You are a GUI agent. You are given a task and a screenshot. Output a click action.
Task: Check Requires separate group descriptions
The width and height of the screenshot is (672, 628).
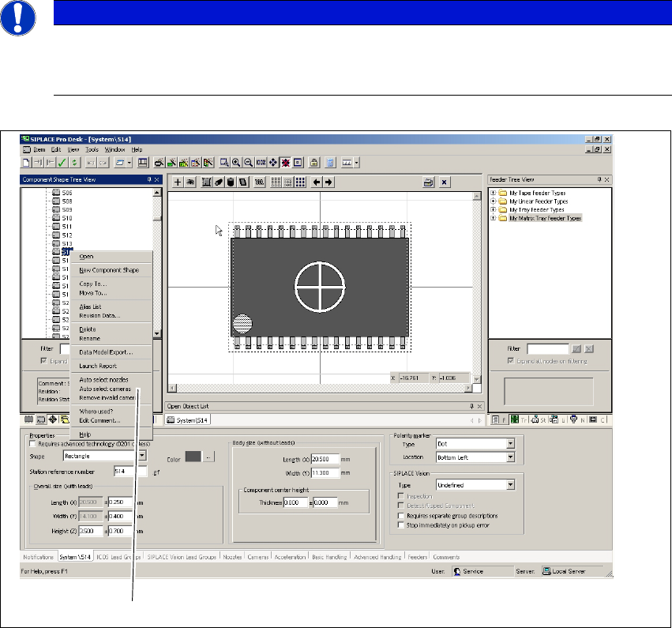tap(401, 515)
